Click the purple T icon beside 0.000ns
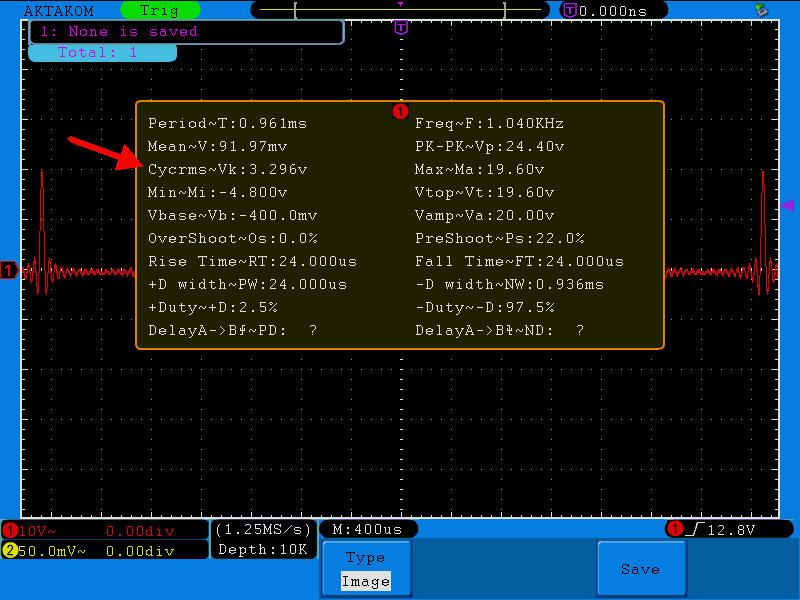The image size is (800, 600). point(569,10)
